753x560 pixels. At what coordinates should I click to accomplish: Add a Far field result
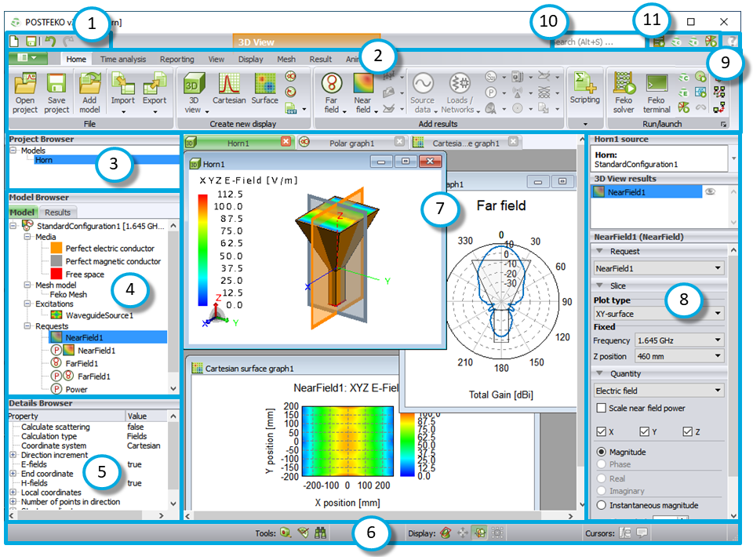[x=333, y=85]
